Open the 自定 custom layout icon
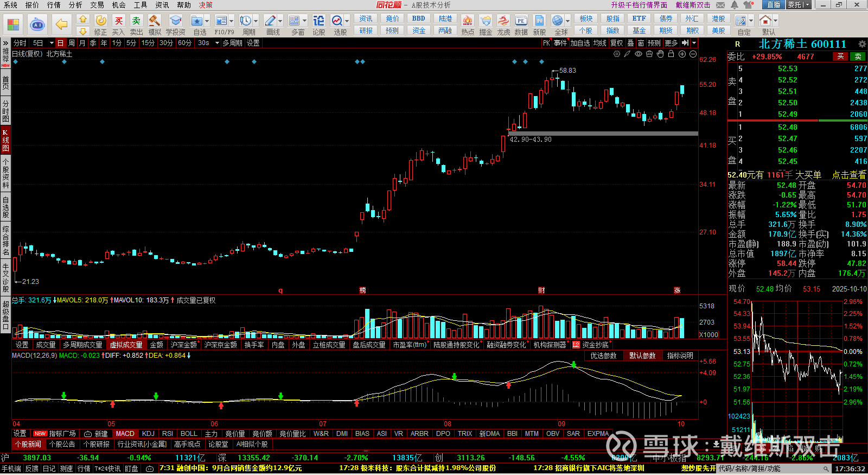Image resolution: width=868 pixels, height=475 pixels. point(741,21)
